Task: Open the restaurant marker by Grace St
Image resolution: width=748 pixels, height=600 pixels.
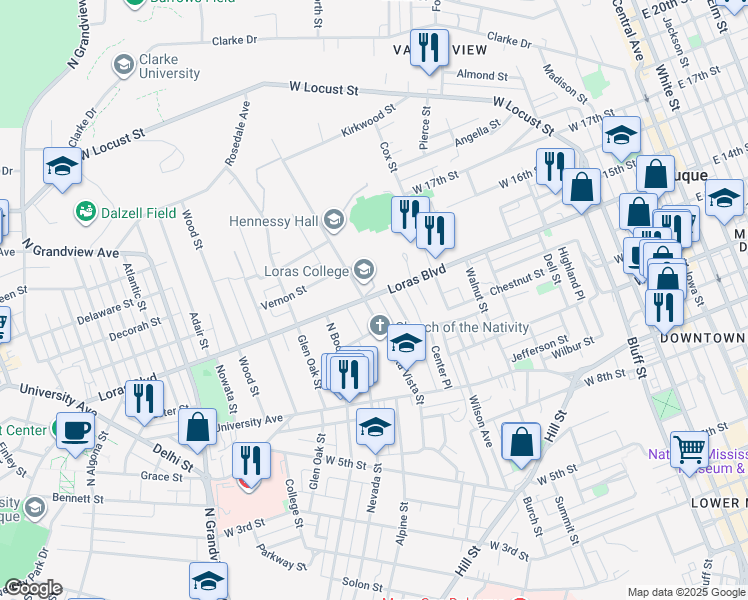Action: 251,461
